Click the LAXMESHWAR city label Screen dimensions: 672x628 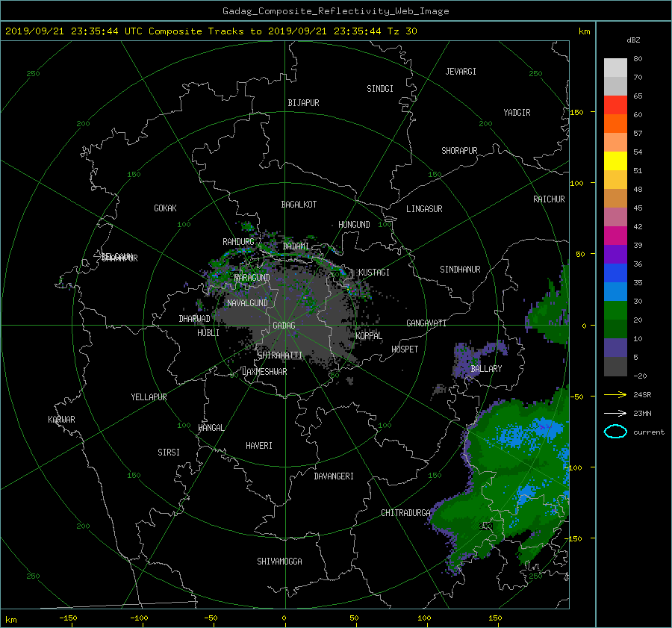tap(264, 372)
